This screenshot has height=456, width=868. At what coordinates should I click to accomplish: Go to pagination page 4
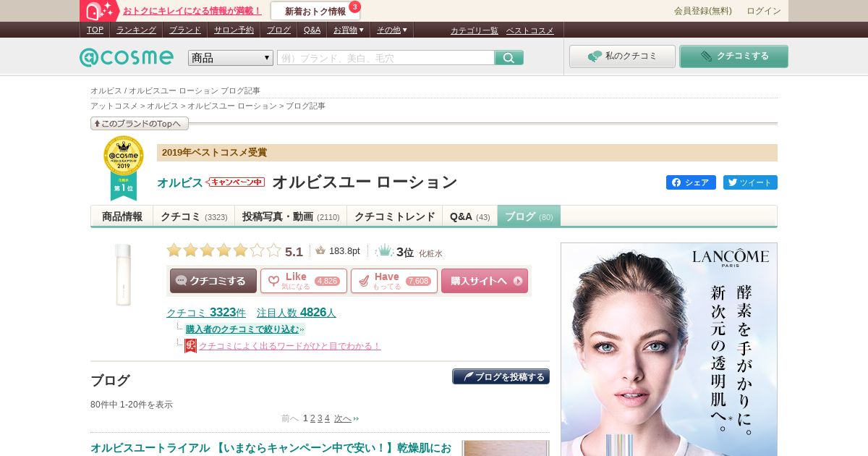click(327, 418)
